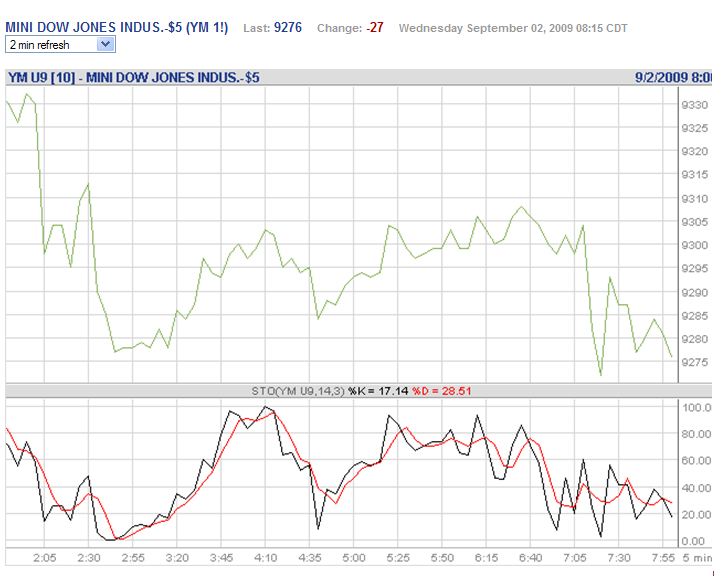Click the 9/2/2009 timestamp in chart header

[673, 77]
